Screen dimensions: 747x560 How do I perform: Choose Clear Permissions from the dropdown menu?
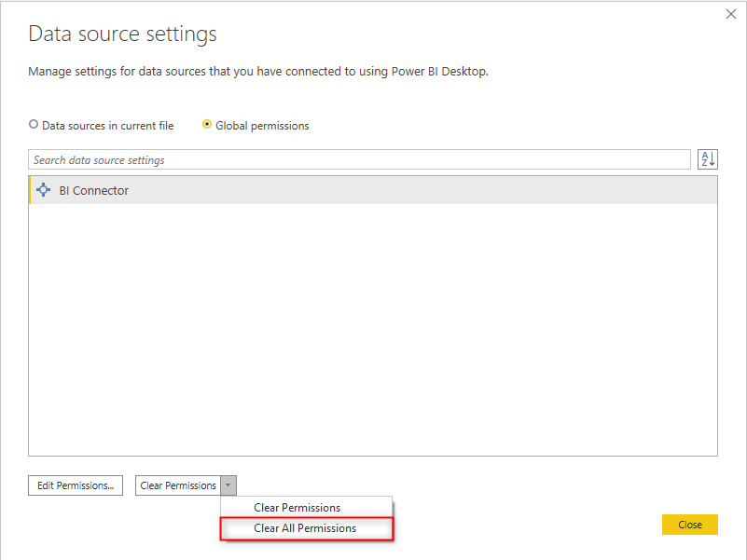(306, 508)
